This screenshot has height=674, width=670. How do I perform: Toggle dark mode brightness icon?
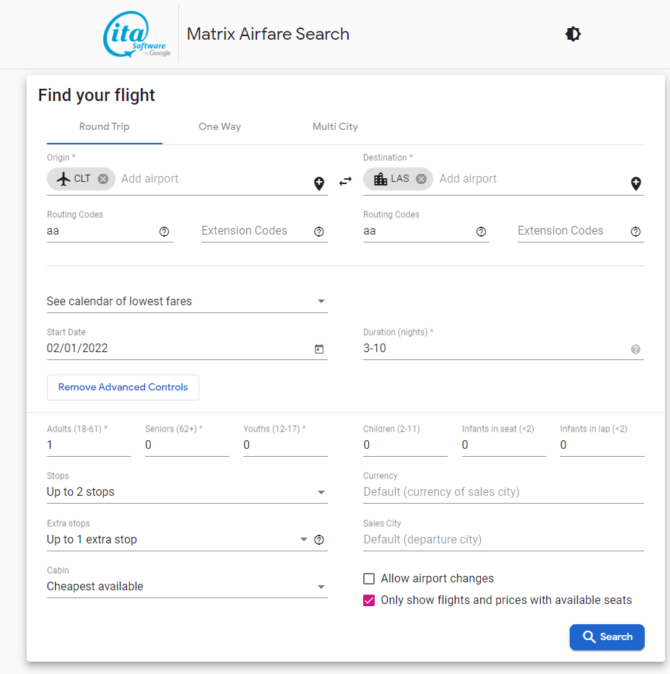[x=572, y=34]
